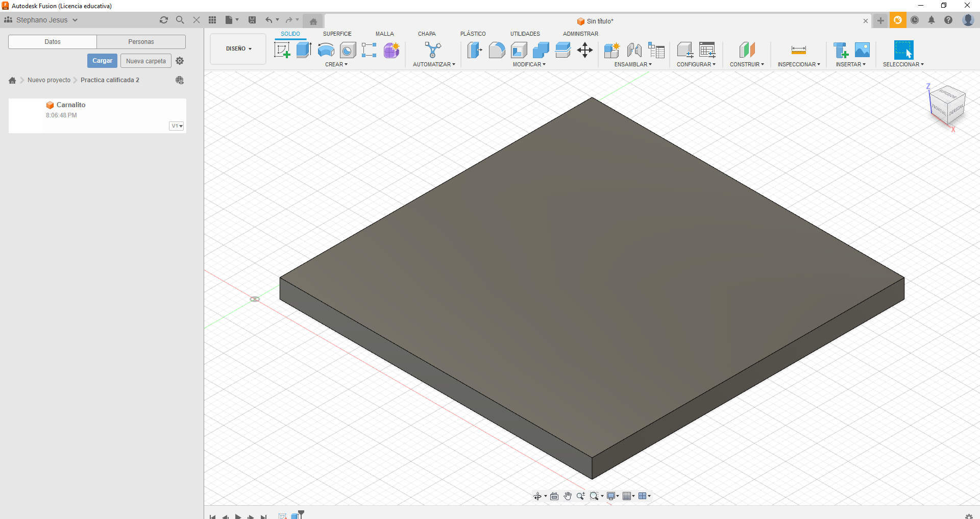The height and width of the screenshot is (519, 980).
Task: Select the Move/Copy tool
Action: click(585, 50)
